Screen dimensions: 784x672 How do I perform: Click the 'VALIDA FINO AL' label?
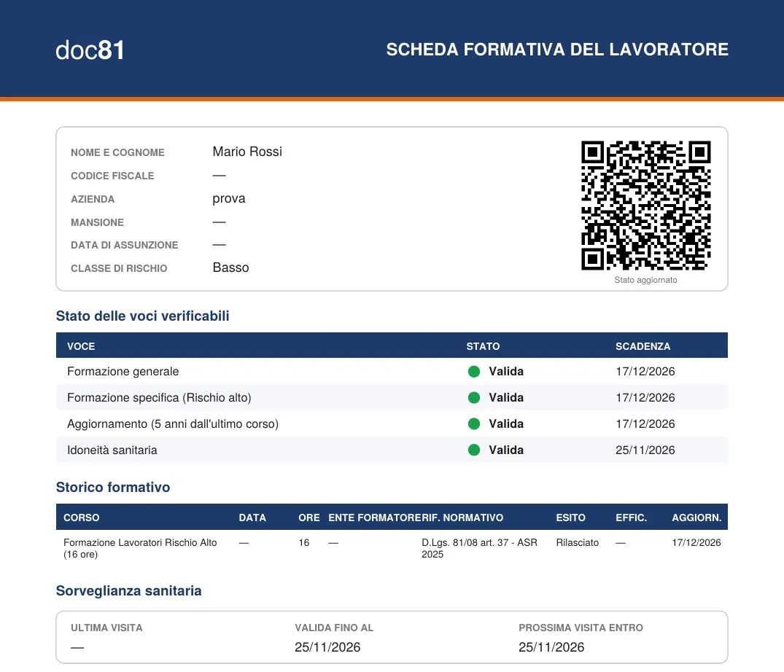pyautogui.click(x=334, y=628)
